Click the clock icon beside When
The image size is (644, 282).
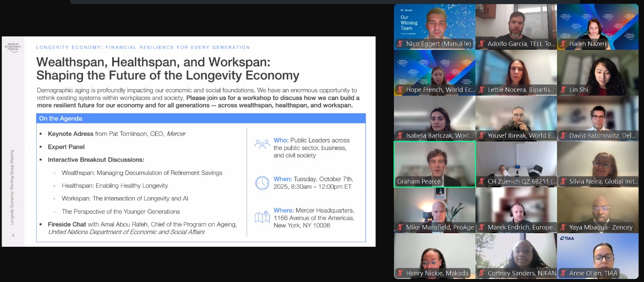click(x=262, y=183)
